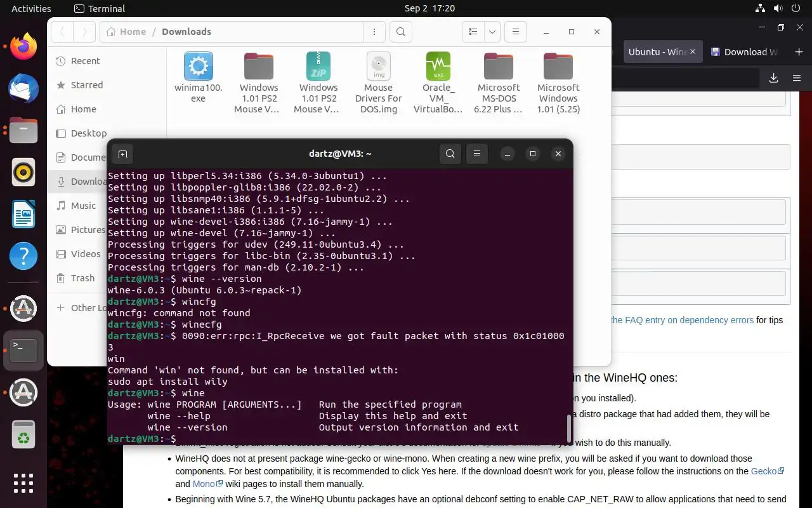The image size is (812, 508).
Task: Click Home in the Files path bar
Action: click(x=126, y=32)
